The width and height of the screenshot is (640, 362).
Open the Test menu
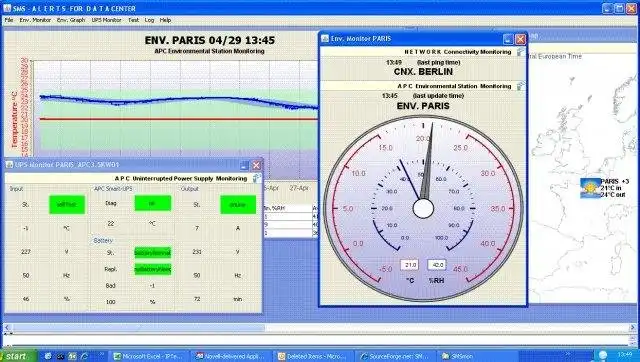click(133, 20)
